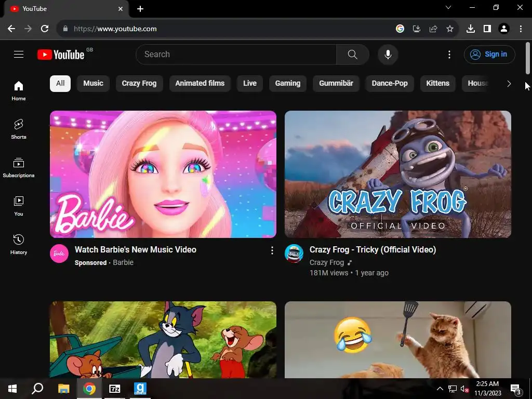Select the Music filter chip
The width and height of the screenshot is (532, 399).
(94, 84)
